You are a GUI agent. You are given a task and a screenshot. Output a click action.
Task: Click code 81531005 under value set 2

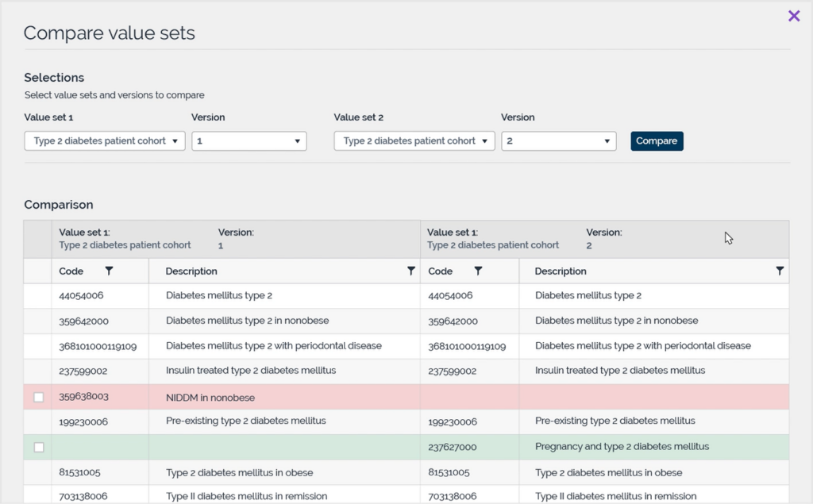click(x=446, y=471)
